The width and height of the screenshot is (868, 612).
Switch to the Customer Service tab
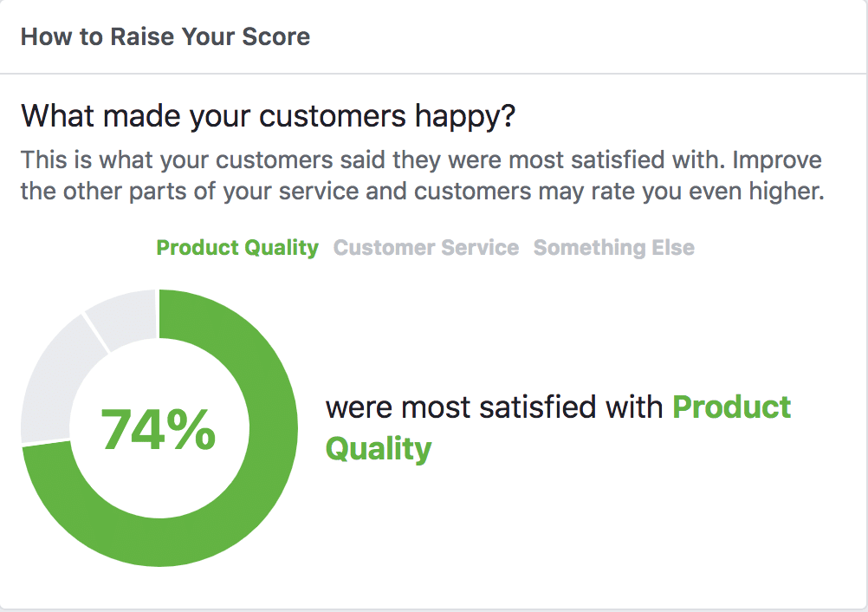tap(426, 248)
